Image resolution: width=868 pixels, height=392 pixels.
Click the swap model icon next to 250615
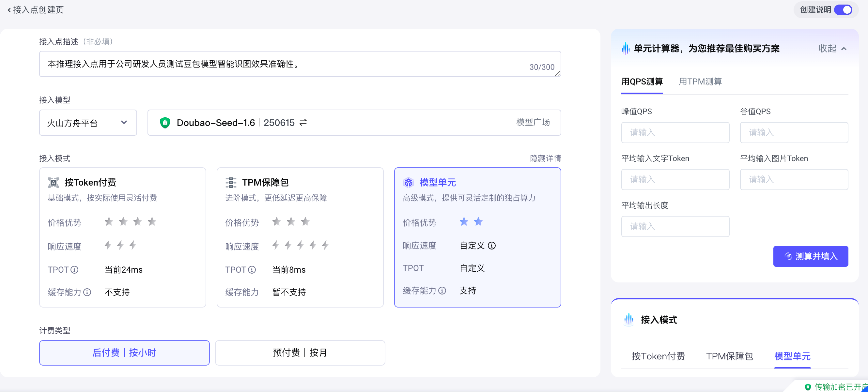tap(303, 122)
